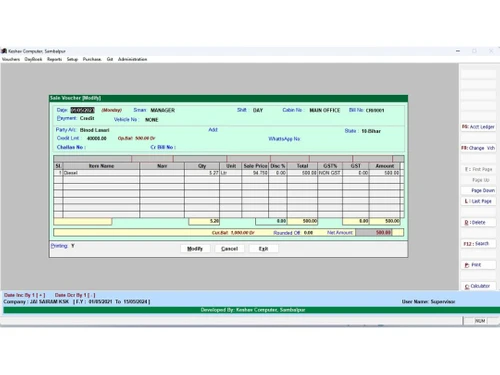This screenshot has height=375, width=500.
Task: Jump to Last Page
Action: (478, 201)
